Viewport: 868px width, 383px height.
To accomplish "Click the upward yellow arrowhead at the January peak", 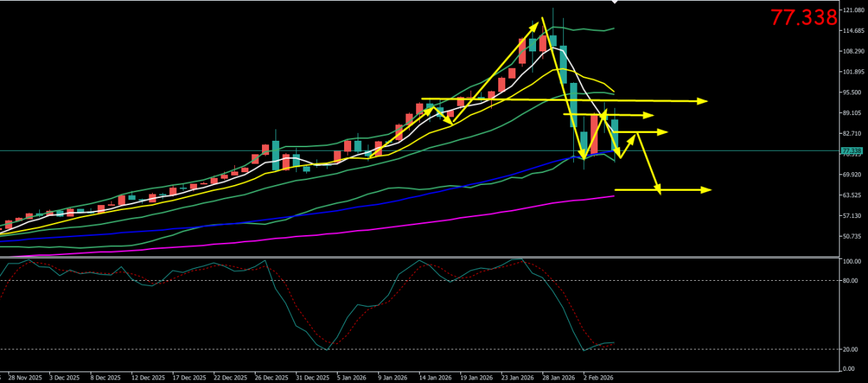I will [535, 25].
